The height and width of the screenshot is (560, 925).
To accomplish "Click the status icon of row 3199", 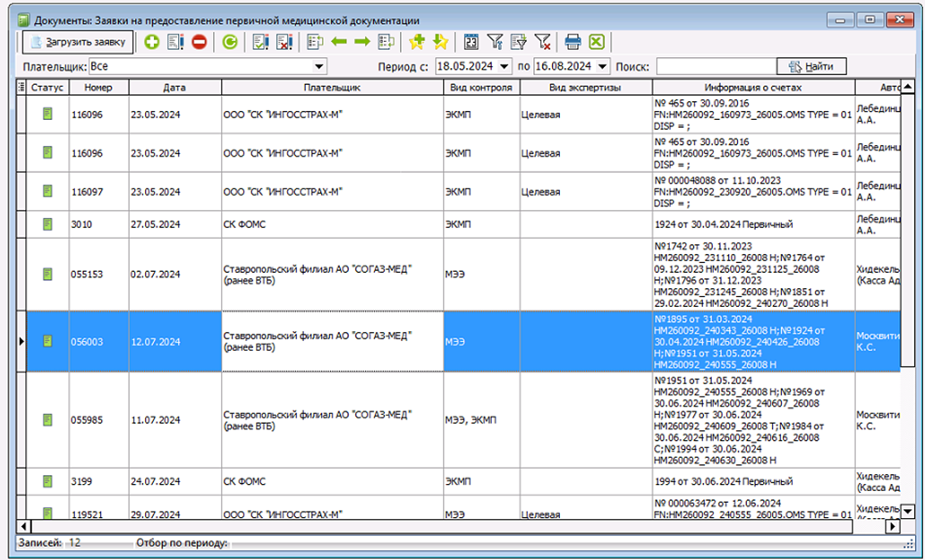I will [47, 481].
